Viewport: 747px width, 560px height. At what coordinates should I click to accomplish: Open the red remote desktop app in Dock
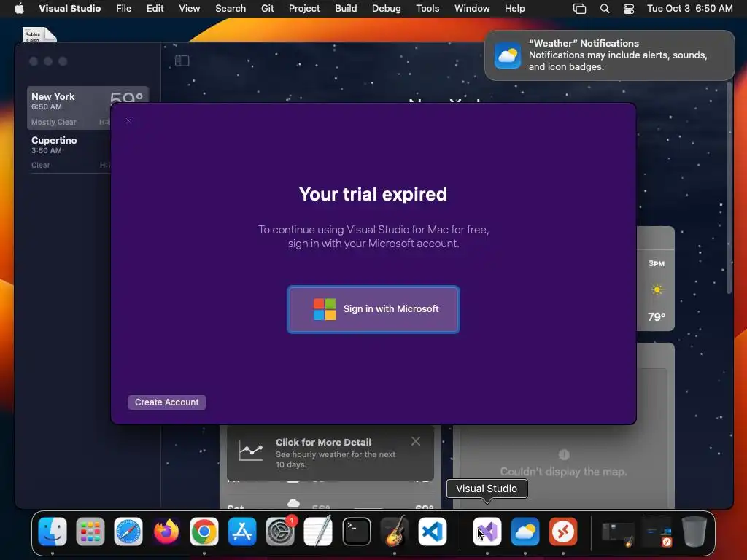(x=563, y=532)
